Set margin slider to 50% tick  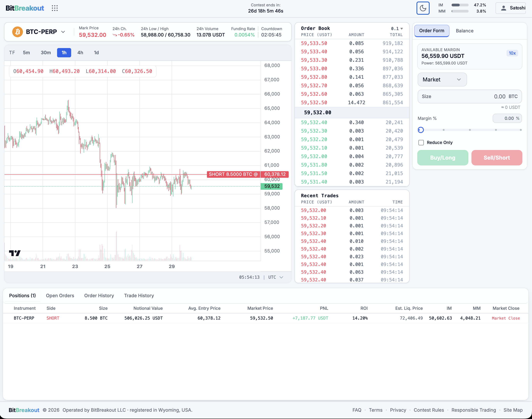[470, 130]
